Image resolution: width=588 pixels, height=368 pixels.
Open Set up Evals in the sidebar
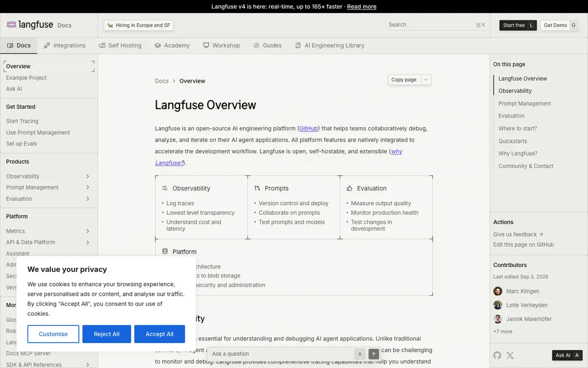click(22, 144)
